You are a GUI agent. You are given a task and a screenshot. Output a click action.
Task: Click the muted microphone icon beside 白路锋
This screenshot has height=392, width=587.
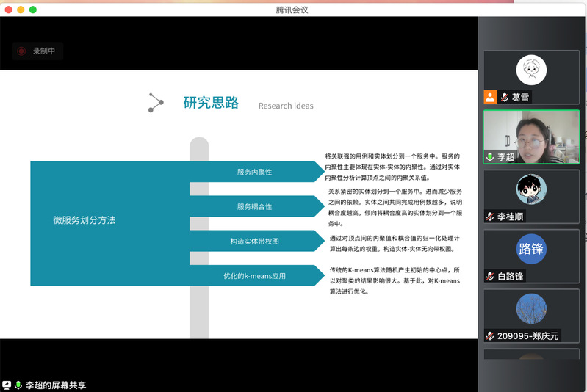pyautogui.click(x=490, y=276)
